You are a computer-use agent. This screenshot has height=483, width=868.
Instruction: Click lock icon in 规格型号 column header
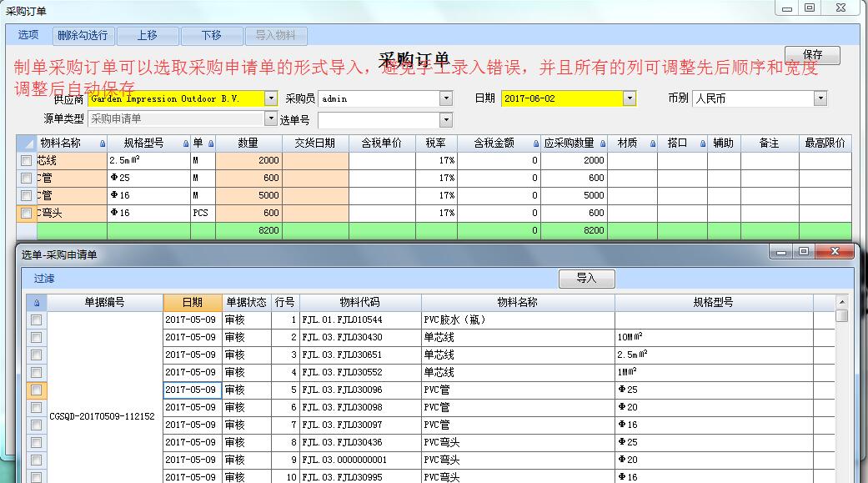coord(186,143)
